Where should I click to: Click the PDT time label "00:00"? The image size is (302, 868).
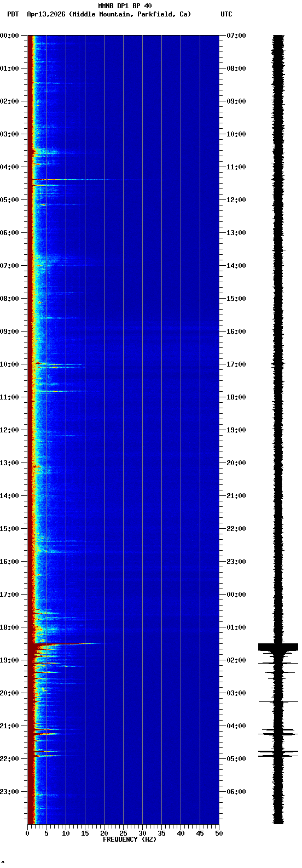[x=9, y=36]
